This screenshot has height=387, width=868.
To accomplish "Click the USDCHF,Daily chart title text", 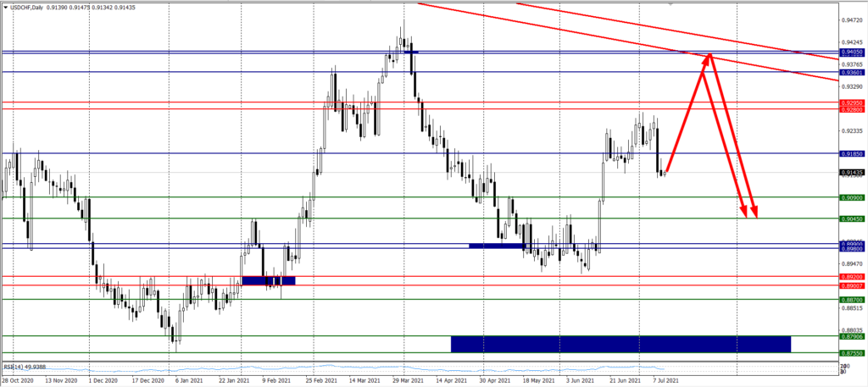I will 32,6.
